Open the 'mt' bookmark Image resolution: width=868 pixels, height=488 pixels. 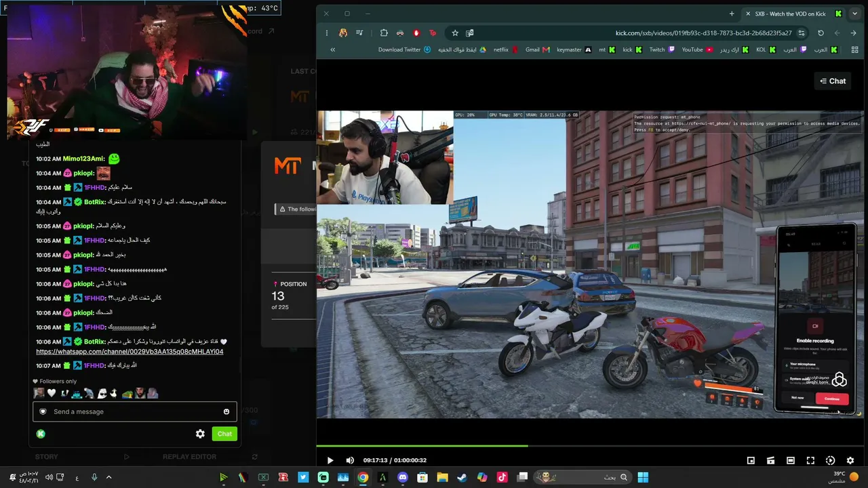coord(607,49)
